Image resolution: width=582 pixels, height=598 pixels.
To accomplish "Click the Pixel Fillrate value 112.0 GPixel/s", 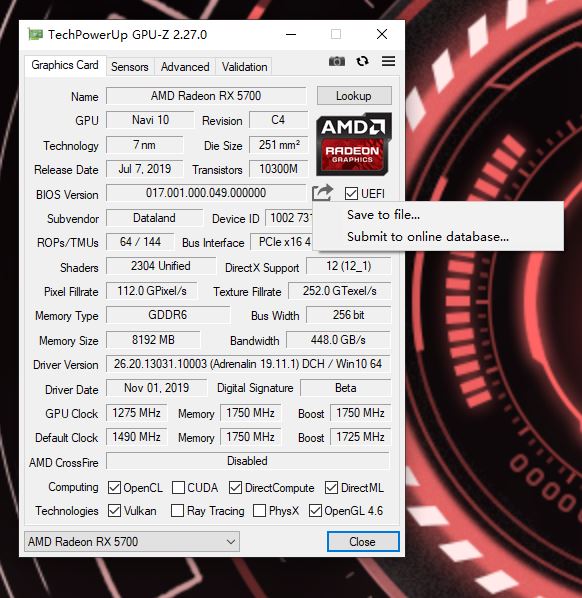I will 152,291.
